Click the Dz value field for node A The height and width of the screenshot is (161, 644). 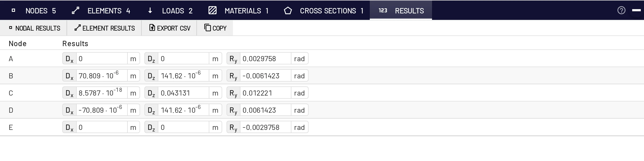coord(184,58)
